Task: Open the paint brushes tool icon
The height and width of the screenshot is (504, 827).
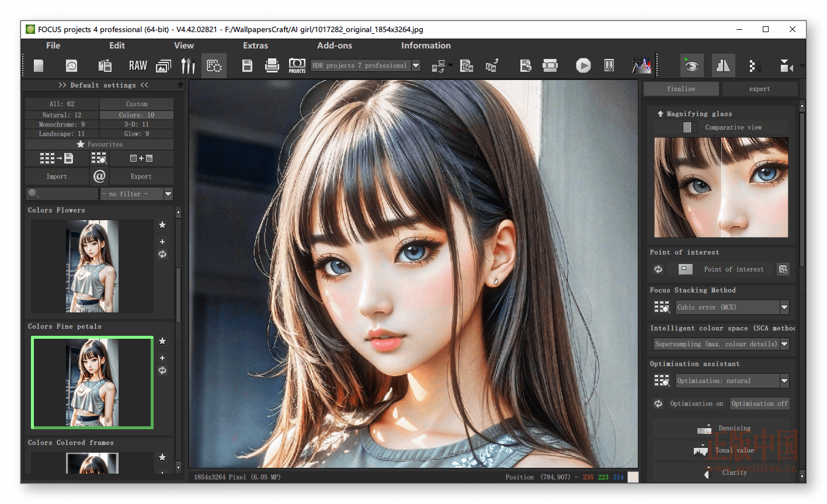Action: click(188, 65)
